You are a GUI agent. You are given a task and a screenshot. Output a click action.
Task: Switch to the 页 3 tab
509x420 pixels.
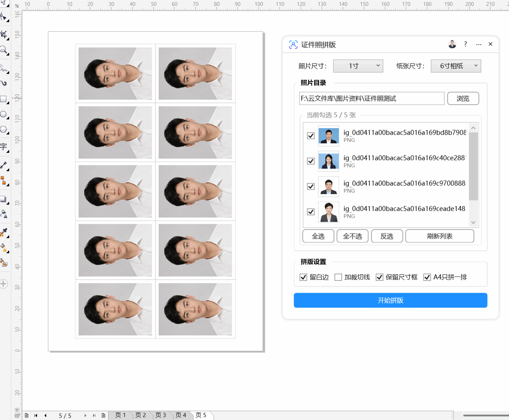click(160, 415)
